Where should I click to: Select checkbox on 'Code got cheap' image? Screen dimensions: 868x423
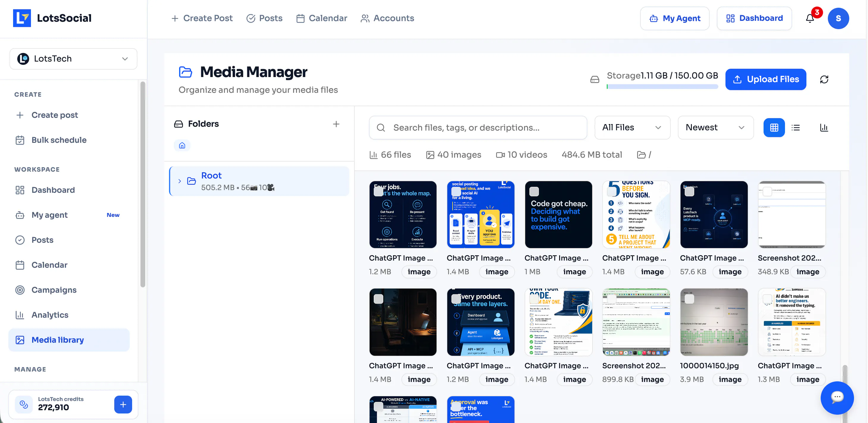point(534,191)
